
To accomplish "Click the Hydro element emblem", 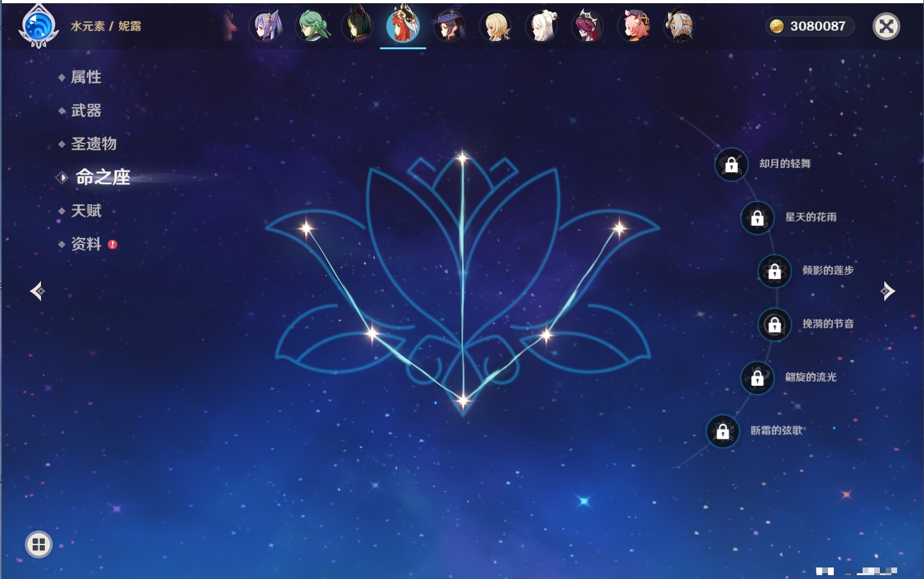I will coord(38,26).
